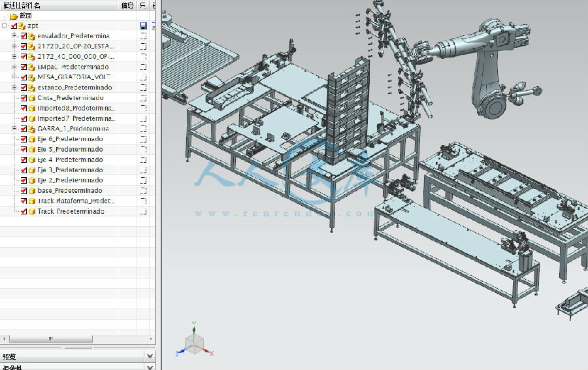
Task: Click the XYZ view triad cube
Action: (x=194, y=342)
